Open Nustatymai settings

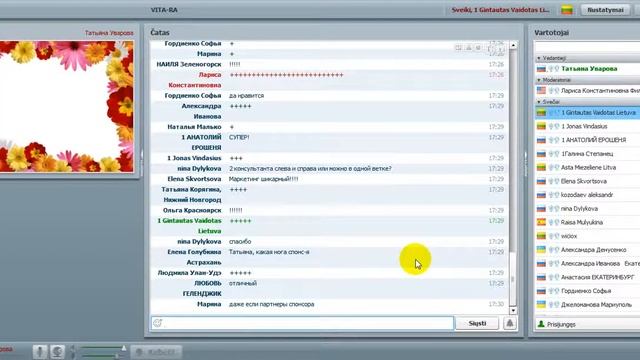click(x=605, y=10)
